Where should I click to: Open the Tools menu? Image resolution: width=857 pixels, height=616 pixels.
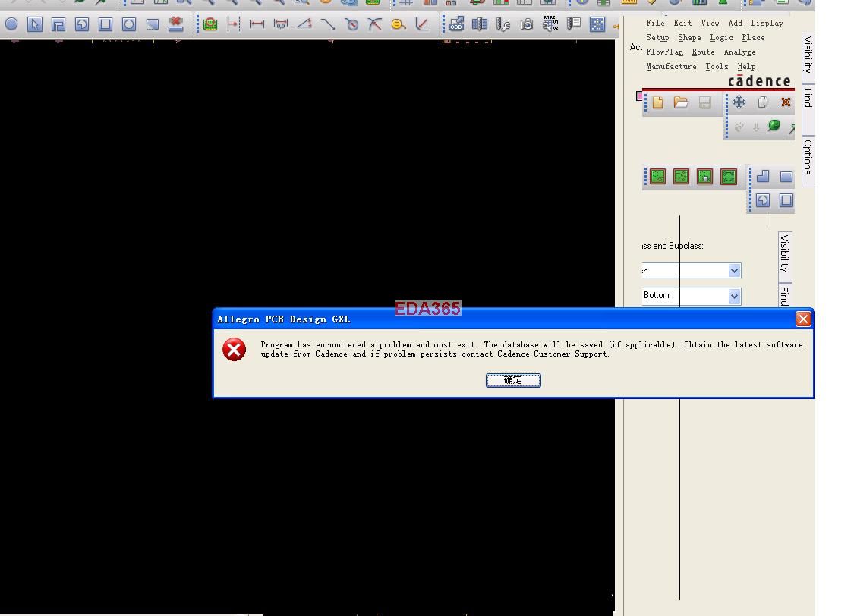[717, 66]
